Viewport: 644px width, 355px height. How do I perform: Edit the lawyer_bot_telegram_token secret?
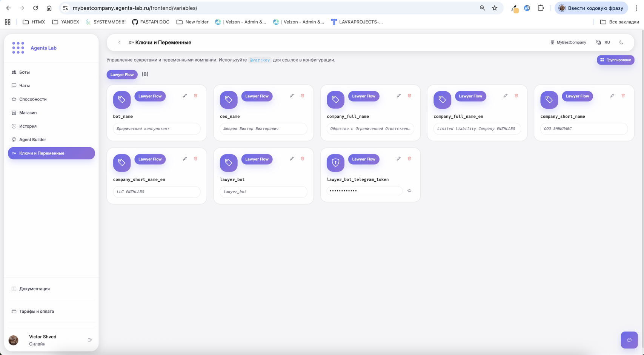(x=398, y=159)
